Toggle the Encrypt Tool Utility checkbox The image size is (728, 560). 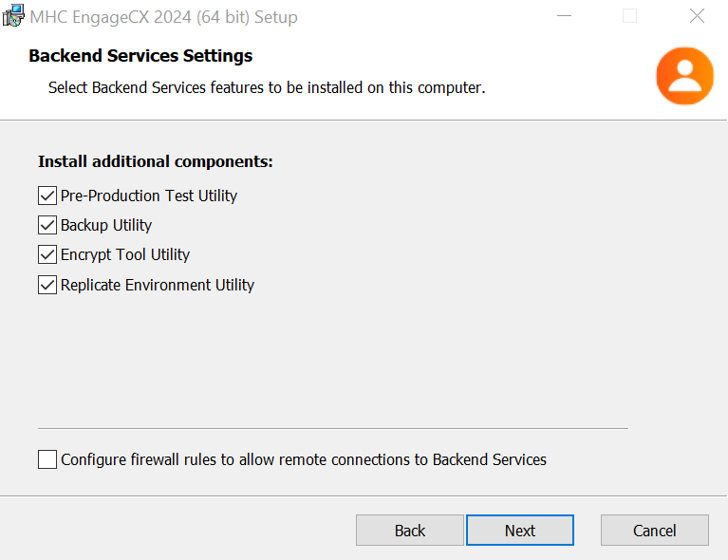[47, 255]
